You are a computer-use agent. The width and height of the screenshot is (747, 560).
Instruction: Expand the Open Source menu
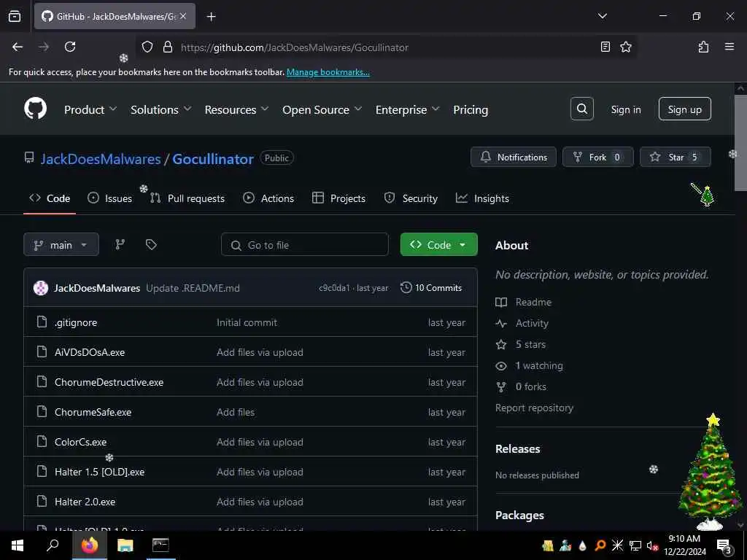[x=322, y=109]
